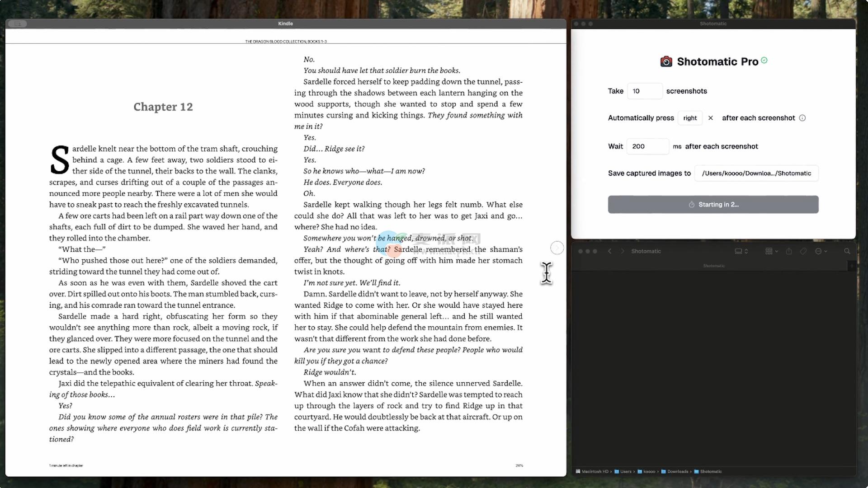Click the green verified badge beside Shotomatic Pro
This screenshot has height=488, width=868.
pos(764,60)
